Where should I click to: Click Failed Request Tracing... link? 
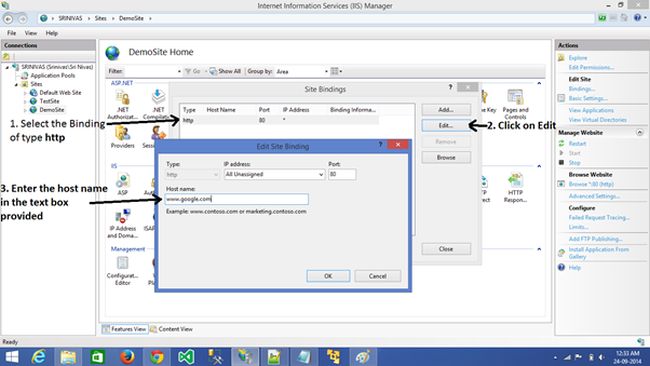tap(599, 217)
